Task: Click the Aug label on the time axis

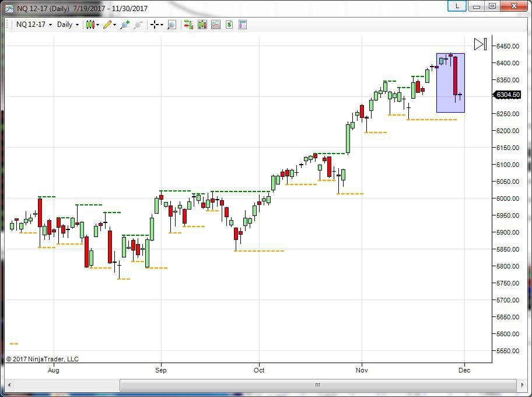Action: point(54,370)
